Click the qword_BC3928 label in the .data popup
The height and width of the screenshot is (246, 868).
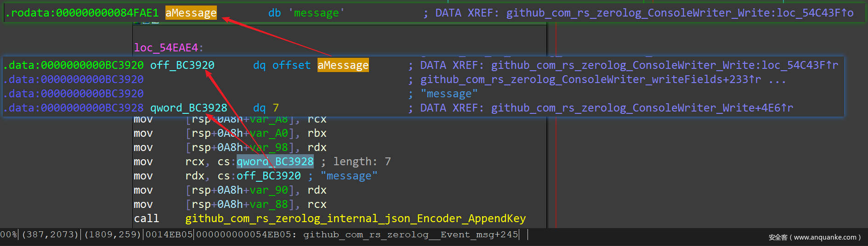(188, 108)
